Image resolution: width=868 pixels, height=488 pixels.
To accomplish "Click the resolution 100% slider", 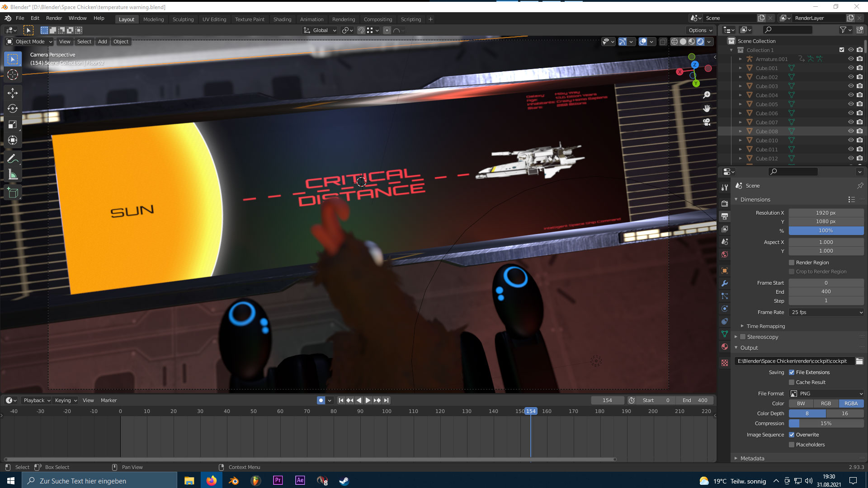I will pos(826,231).
